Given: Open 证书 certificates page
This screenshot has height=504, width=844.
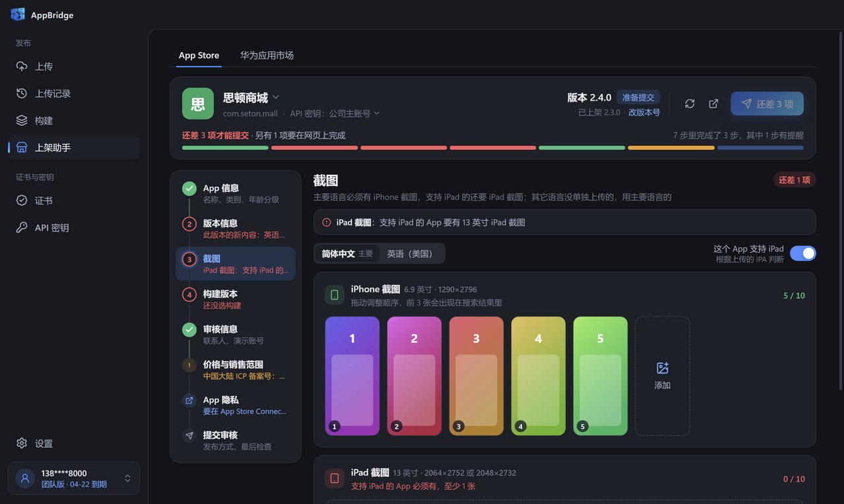Looking at the screenshot, I should coord(74,201).
